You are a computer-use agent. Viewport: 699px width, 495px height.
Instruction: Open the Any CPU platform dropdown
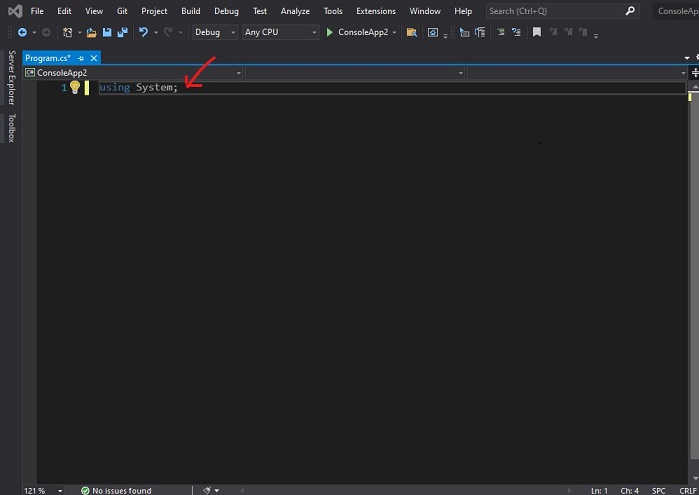pos(280,32)
